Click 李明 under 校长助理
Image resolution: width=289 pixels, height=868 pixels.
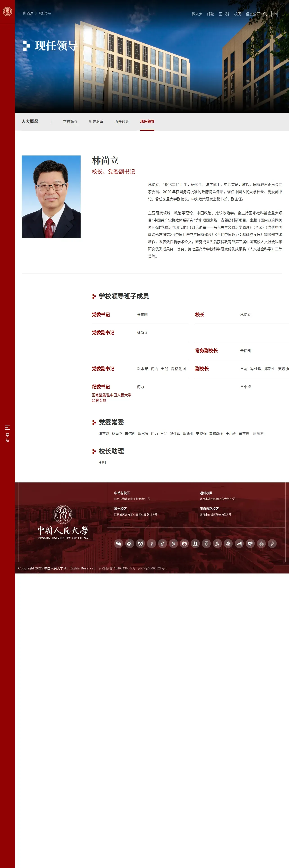coord(102,463)
